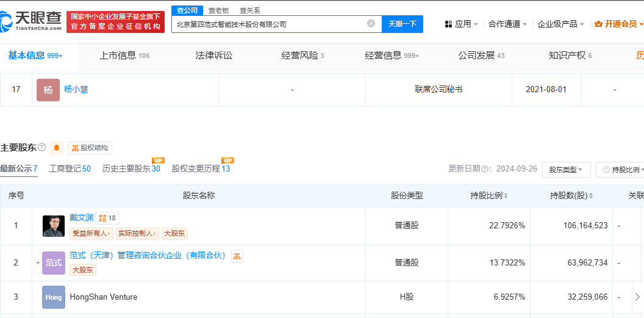Expand the 范式（天津） shareholder row

[x=38, y=262]
